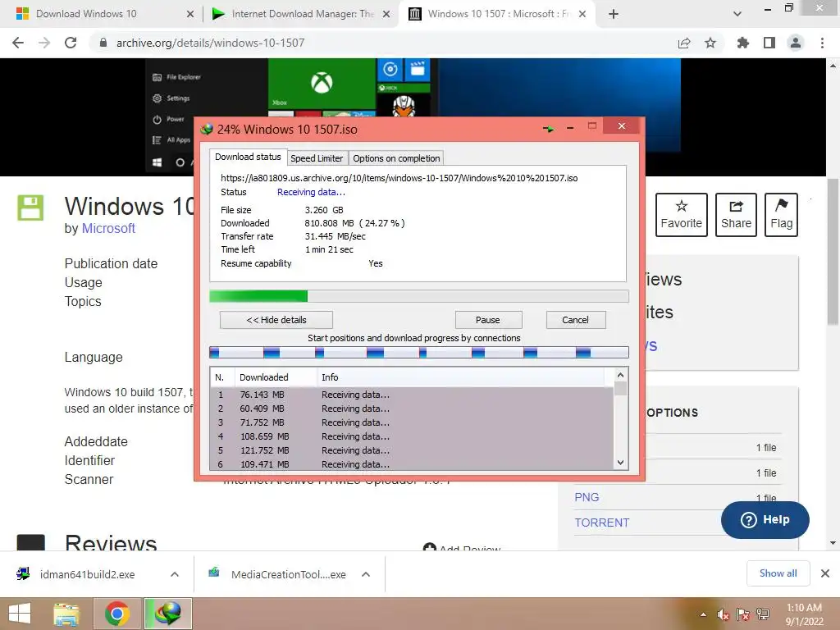Screen dimensions: 840x630
Task: Select connection row with 108.659 MB
Action: pyautogui.click(x=412, y=436)
